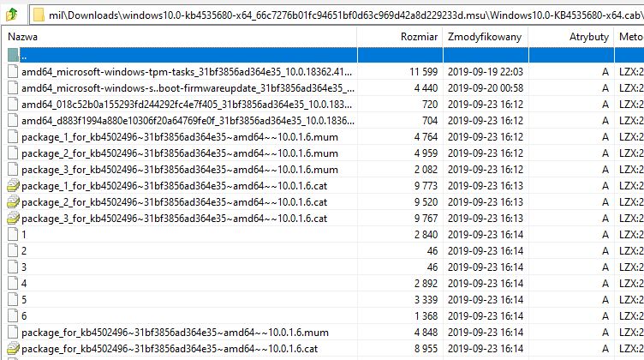Select amd64_microsoft-windows-tpm-tasks file name

pos(187,72)
